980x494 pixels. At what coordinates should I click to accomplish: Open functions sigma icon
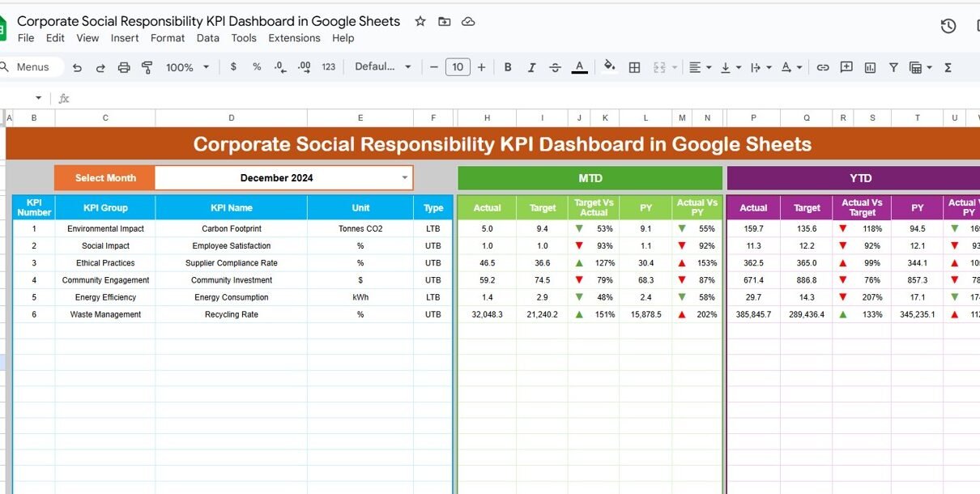pos(948,67)
